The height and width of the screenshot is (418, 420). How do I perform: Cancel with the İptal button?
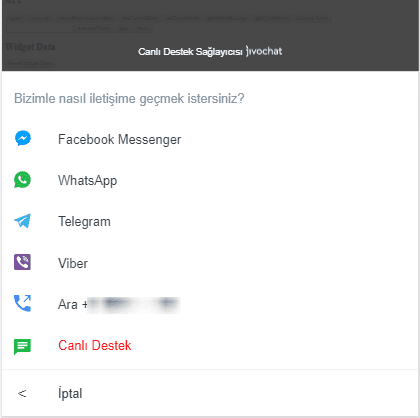pyautogui.click(x=210, y=393)
